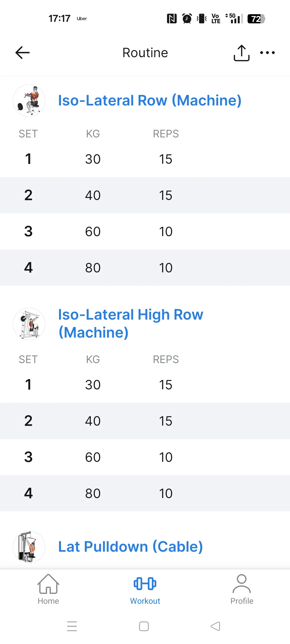Tap 60 kg value in Iso-Lateral Row set 3
The height and width of the screenshot is (644, 290).
[x=93, y=232]
